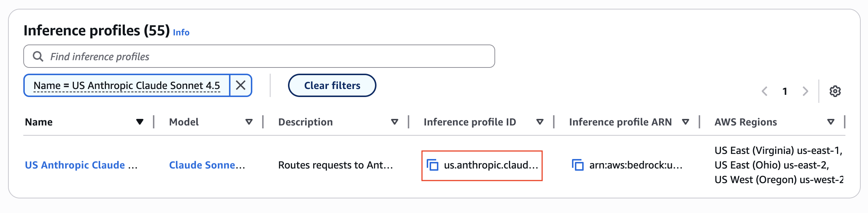Open US Anthropic Claude profile link

click(81, 165)
